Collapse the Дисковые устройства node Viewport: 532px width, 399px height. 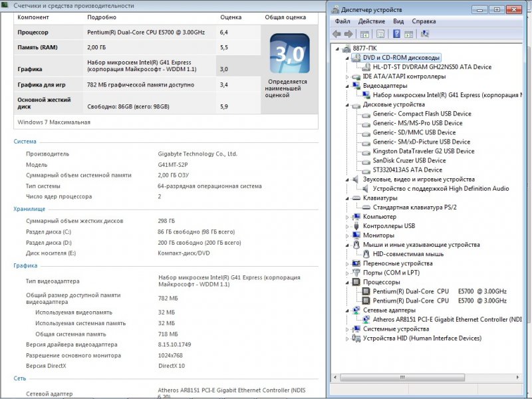pyautogui.click(x=347, y=105)
